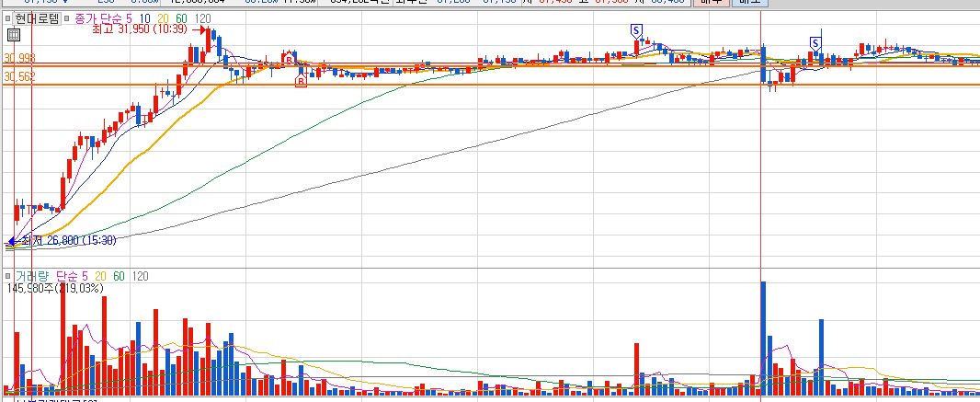Toggle the square before 종가 단순 legend
Image resolution: width=980 pixels, height=402 pixels.
67,18
